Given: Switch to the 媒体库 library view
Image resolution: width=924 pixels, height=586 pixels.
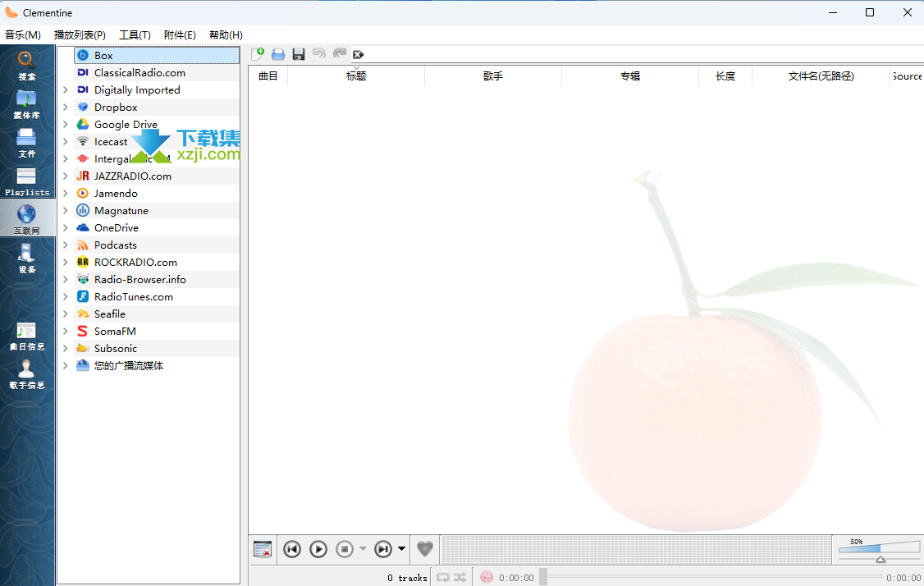Looking at the screenshot, I should pos(26,104).
